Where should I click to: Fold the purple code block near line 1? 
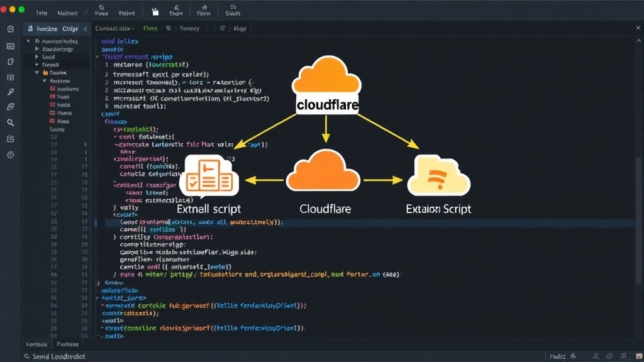pos(97,57)
